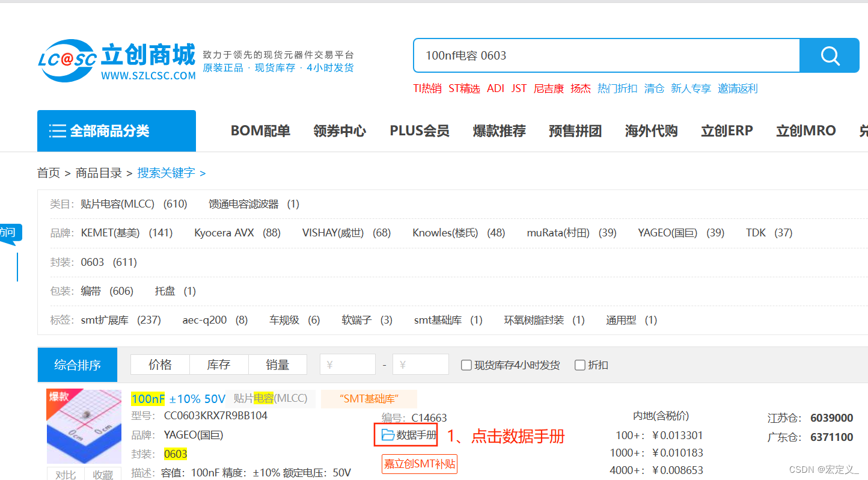The width and height of the screenshot is (868, 480).
Task: Open 预售拼团 navigation entry
Action: coord(575,131)
